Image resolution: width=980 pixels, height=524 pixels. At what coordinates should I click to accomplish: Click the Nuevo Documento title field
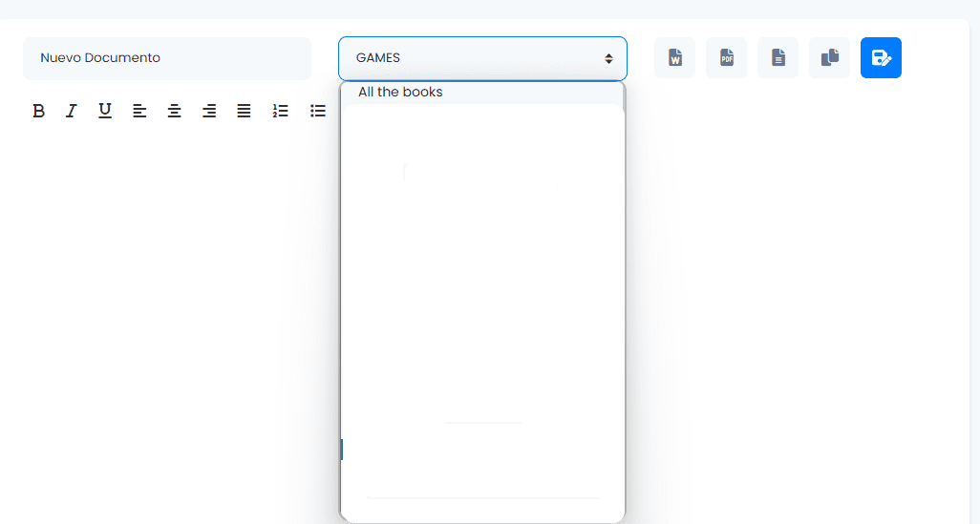pyautogui.click(x=166, y=58)
